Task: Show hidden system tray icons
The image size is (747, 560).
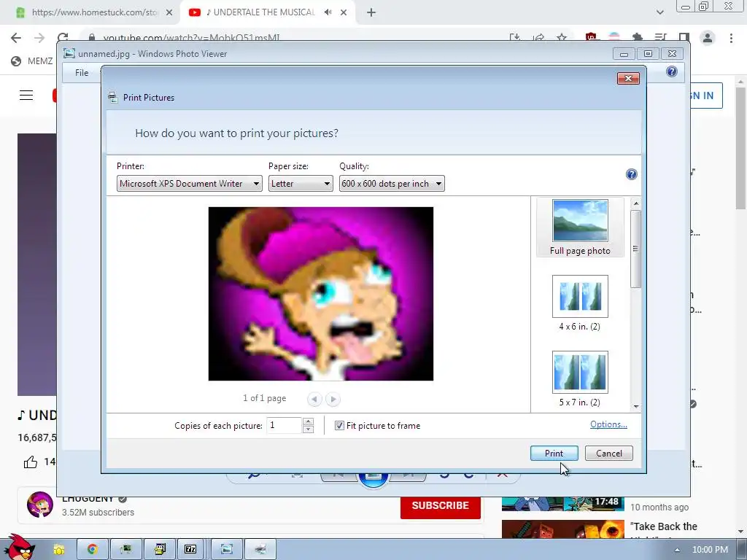Action: tap(677, 550)
